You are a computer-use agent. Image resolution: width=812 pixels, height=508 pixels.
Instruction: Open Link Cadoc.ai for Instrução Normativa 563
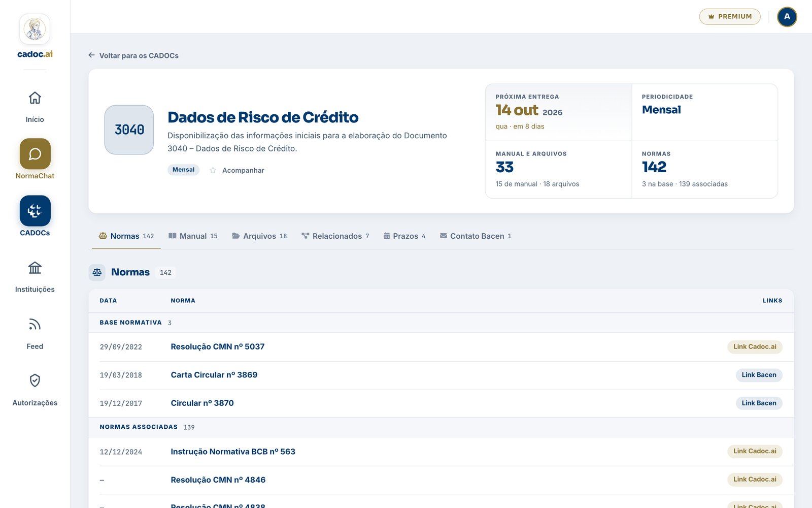(755, 451)
